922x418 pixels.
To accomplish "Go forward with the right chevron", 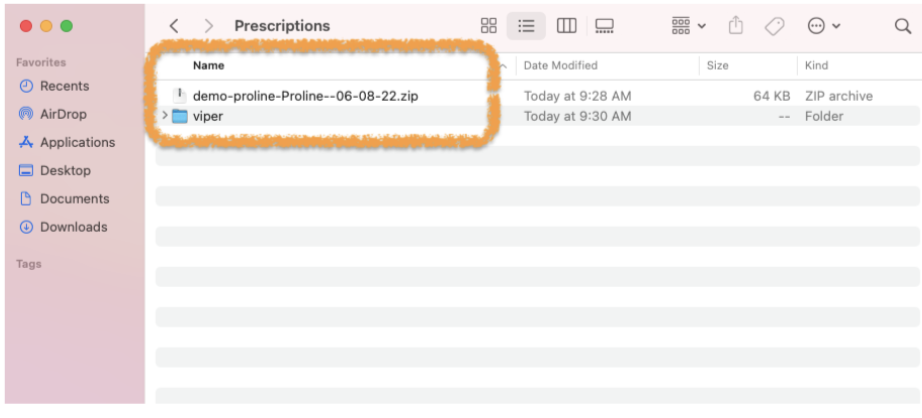I will pos(208,26).
